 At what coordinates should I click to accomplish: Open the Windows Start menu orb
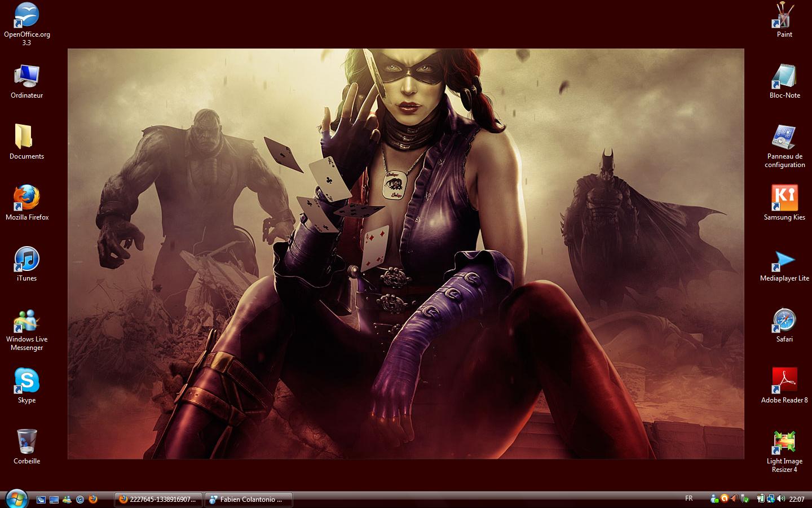pos(16,498)
